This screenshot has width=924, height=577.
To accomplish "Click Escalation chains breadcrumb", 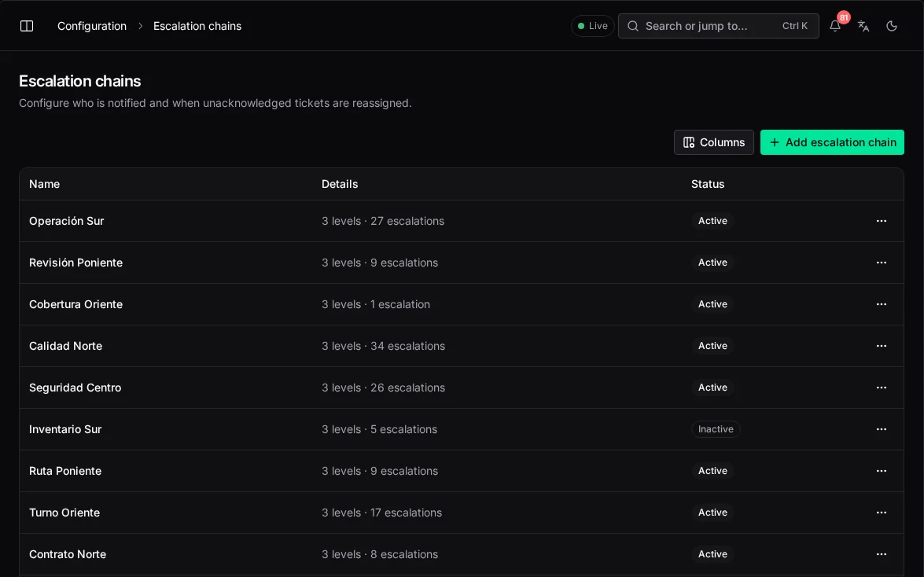I will [x=197, y=26].
